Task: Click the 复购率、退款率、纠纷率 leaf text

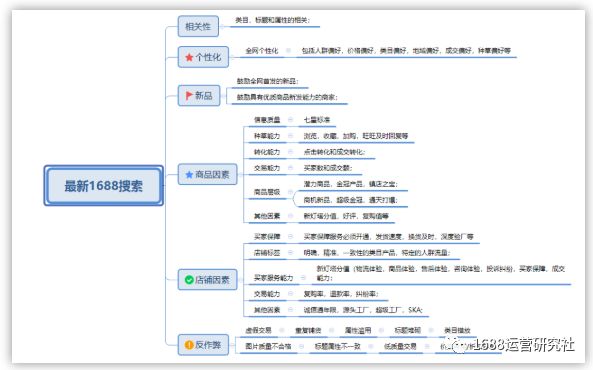Action: tap(341, 294)
